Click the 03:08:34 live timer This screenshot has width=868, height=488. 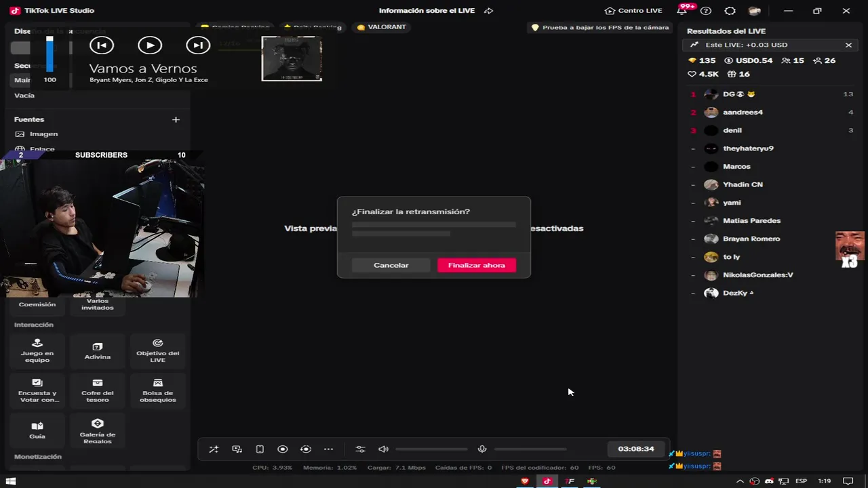click(636, 449)
